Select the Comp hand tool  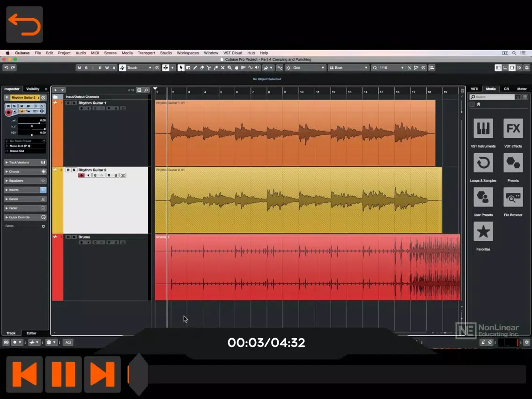(x=236, y=68)
